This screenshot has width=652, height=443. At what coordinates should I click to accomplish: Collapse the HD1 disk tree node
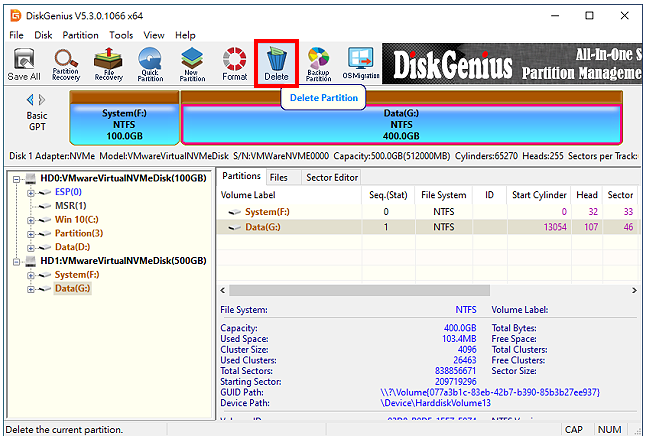click(x=16, y=262)
